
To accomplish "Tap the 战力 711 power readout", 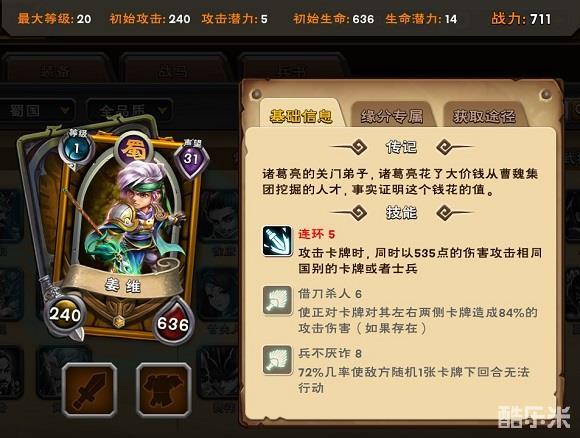I will 521,18.
